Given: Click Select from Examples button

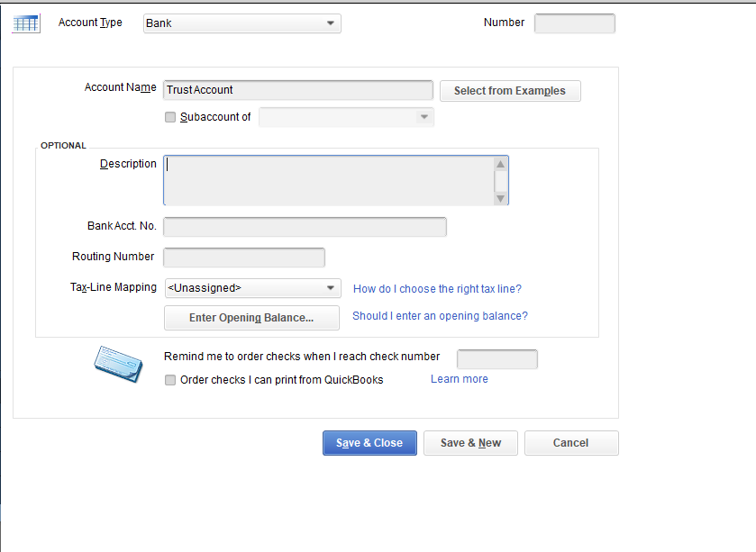Looking at the screenshot, I should [509, 91].
